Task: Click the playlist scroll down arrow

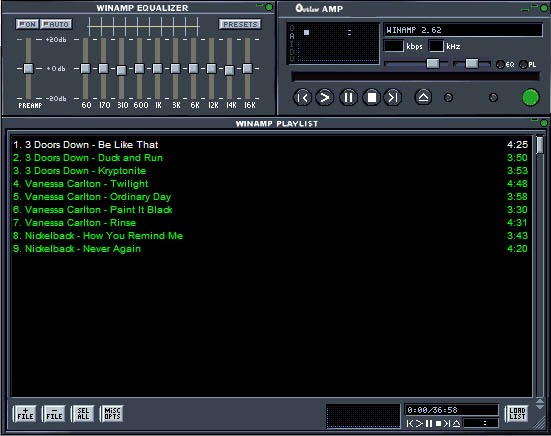Action: [x=540, y=407]
